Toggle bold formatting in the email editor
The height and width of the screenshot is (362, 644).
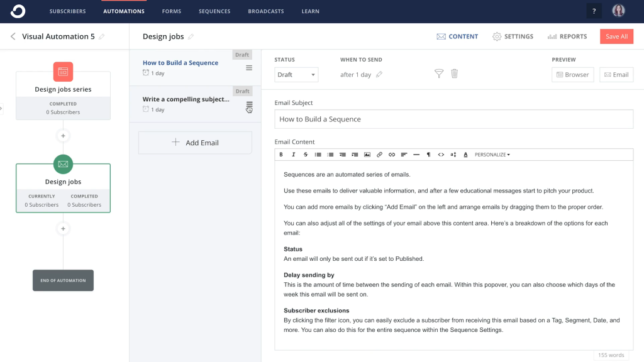coord(281,155)
